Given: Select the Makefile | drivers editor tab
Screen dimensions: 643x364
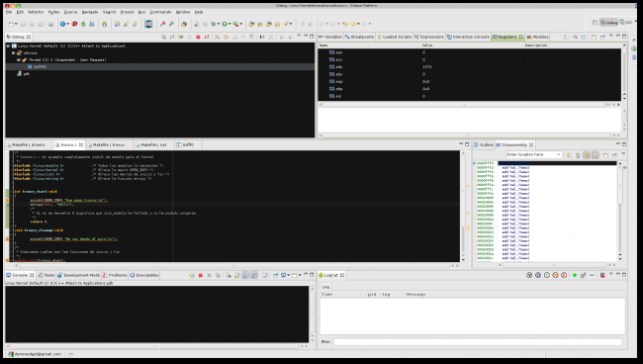Looking at the screenshot, I should 26,144.
